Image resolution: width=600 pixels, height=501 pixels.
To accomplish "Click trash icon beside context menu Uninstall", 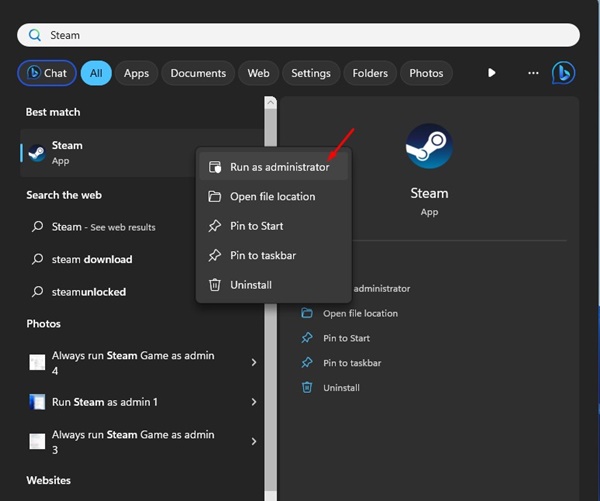I will point(215,285).
